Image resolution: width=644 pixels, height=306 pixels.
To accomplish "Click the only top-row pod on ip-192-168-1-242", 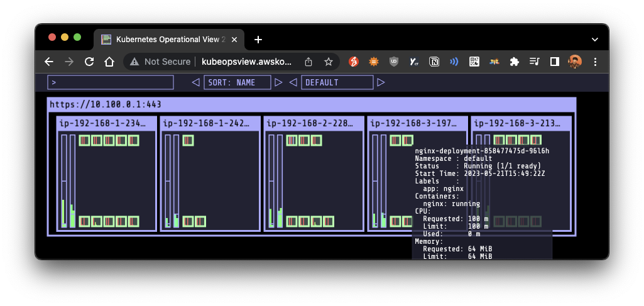I will [x=188, y=141].
